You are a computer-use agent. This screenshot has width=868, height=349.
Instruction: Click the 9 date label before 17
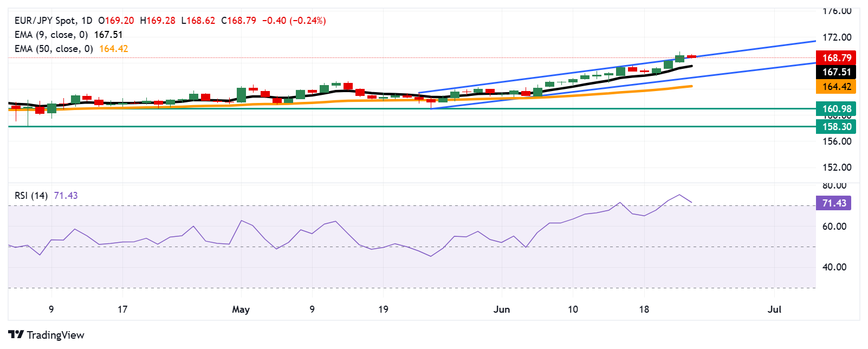[51, 309]
